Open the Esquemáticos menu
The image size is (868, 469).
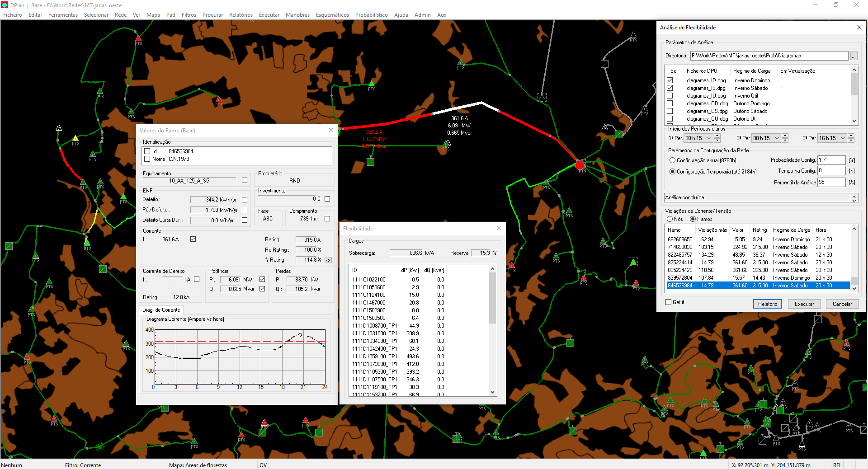coord(332,15)
